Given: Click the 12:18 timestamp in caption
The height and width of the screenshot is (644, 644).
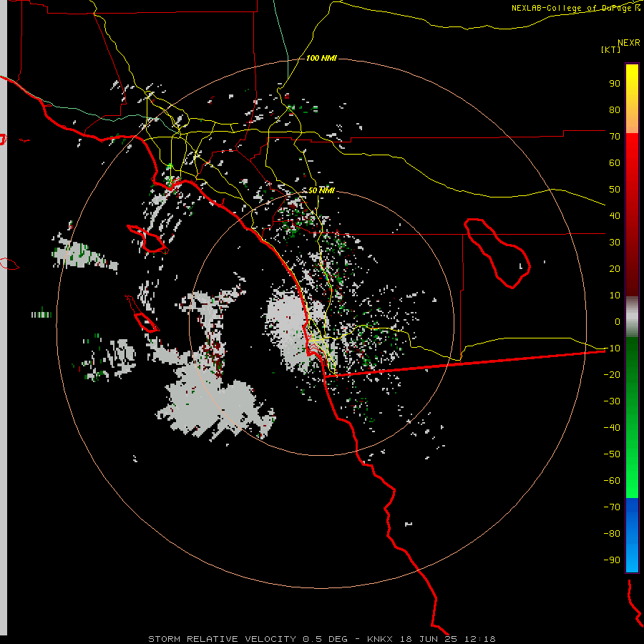Looking at the screenshot, I should point(480,639).
